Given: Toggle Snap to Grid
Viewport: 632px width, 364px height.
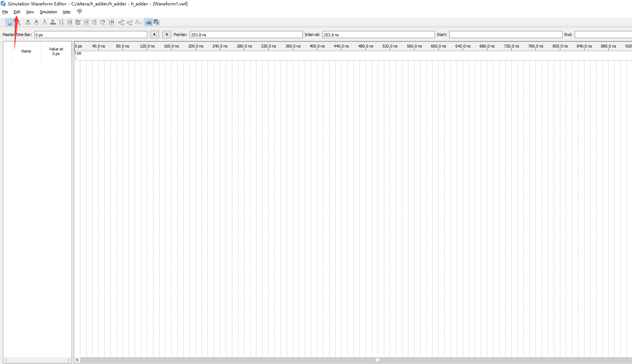Looking at the screenshot, I should point(148,22).
